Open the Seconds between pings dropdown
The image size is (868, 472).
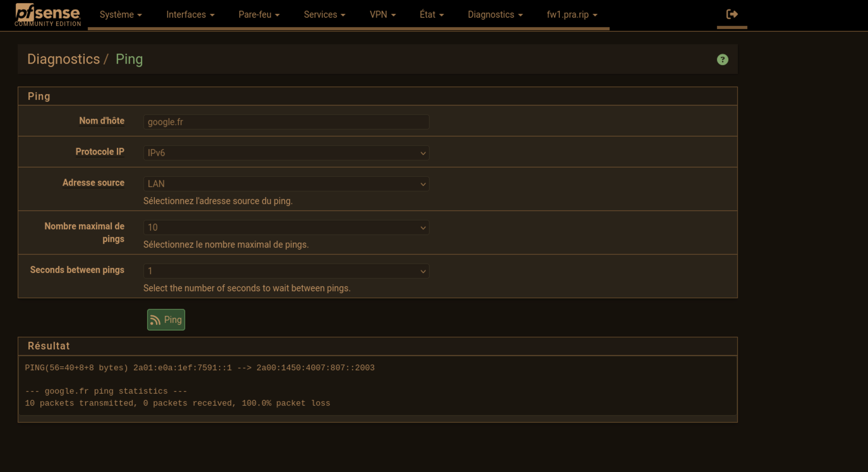pos(286,271)
